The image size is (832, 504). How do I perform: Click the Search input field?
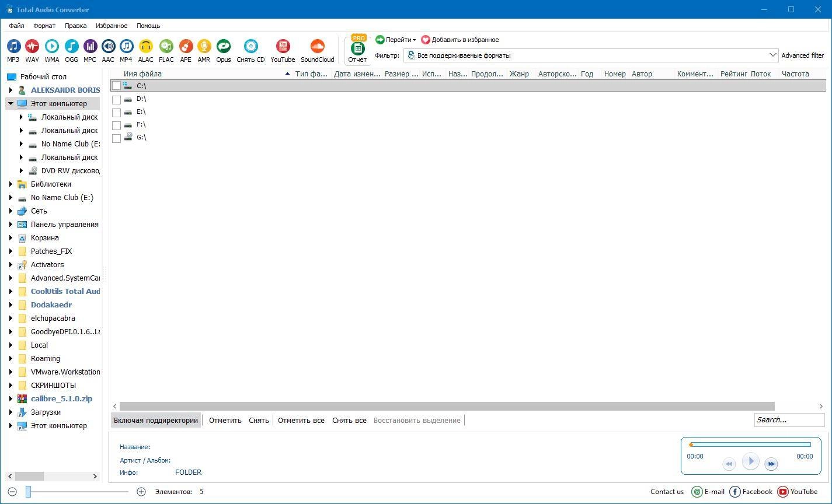[x=789, y=419]
